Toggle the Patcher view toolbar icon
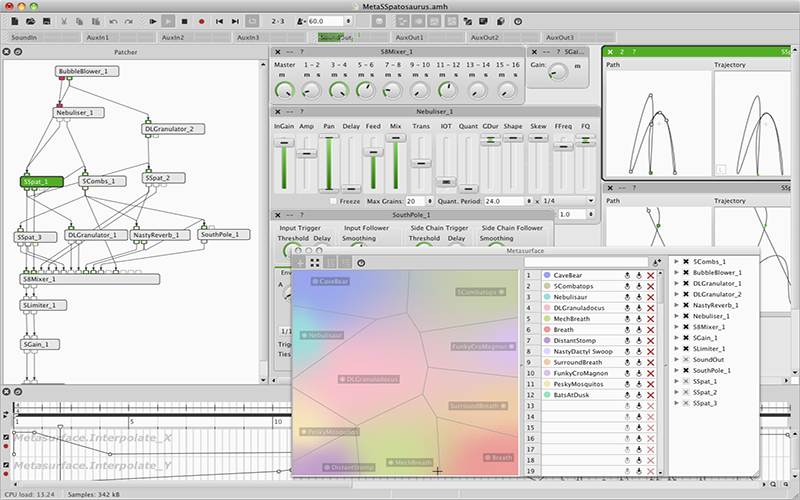 [x=402, y=21]
